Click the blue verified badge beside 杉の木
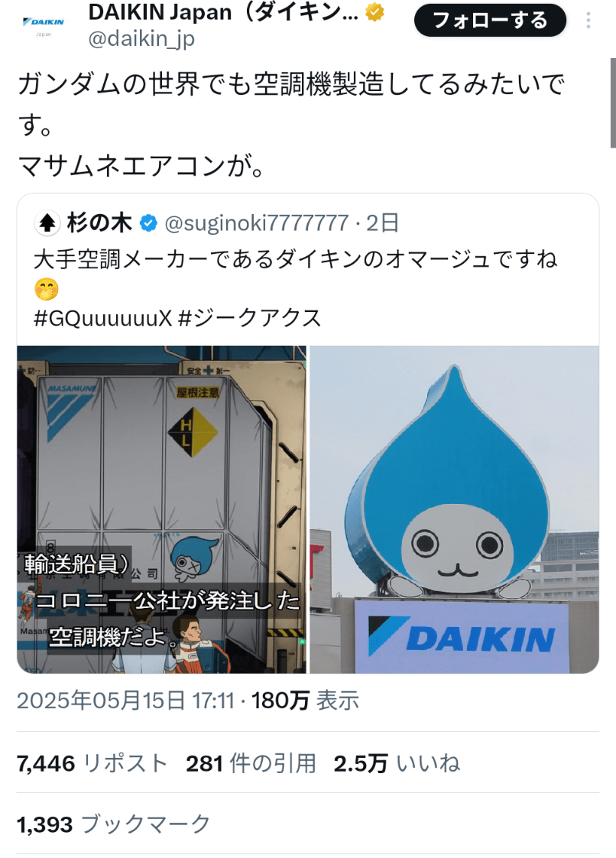 (148, 223)
